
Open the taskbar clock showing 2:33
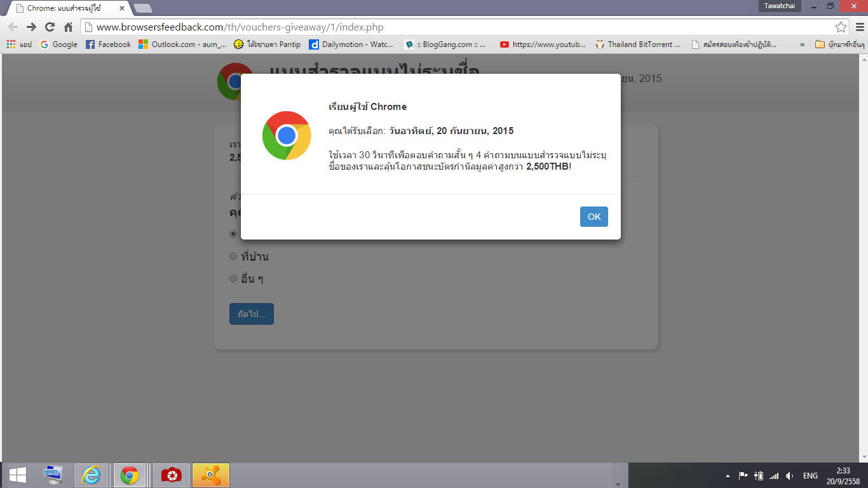[x=843, y=475]
